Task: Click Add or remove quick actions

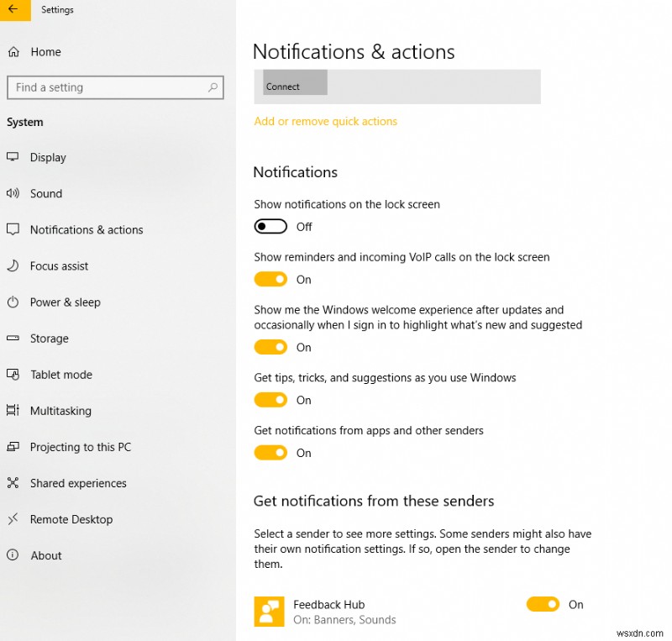Action: [x=325, y=121]
